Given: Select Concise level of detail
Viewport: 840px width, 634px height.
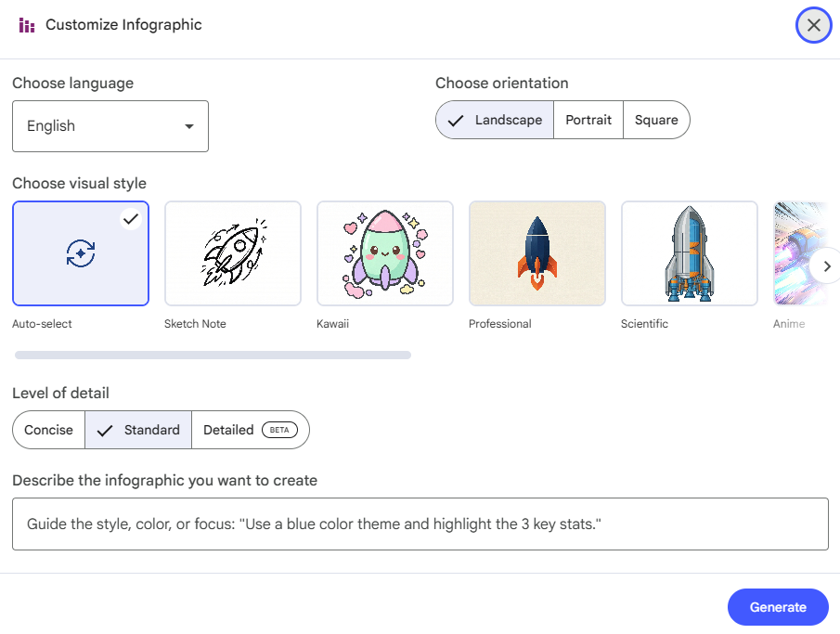Looking at the screenshot, I should [48, 430].
